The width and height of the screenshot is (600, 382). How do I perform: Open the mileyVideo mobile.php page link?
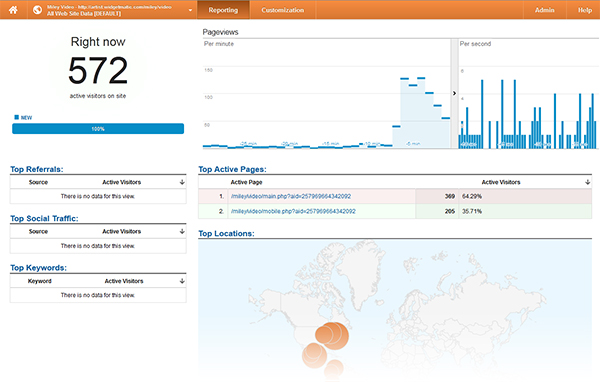[293, 211]
